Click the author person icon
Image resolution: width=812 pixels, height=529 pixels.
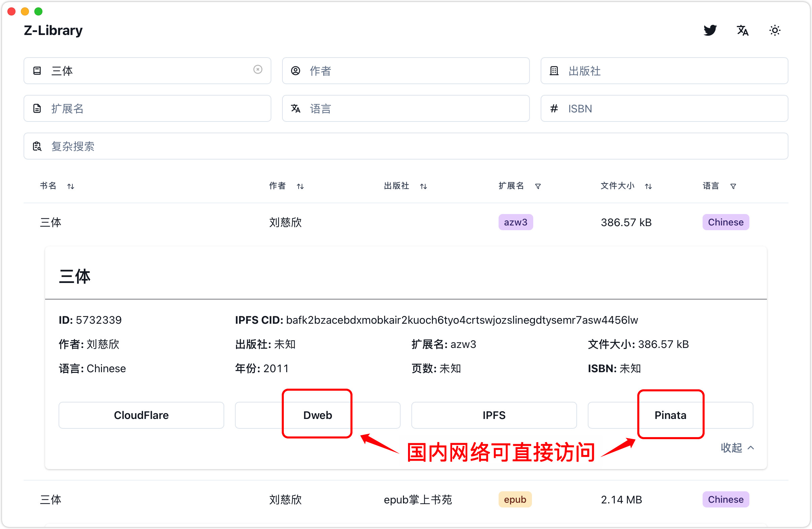click(296, 71)
